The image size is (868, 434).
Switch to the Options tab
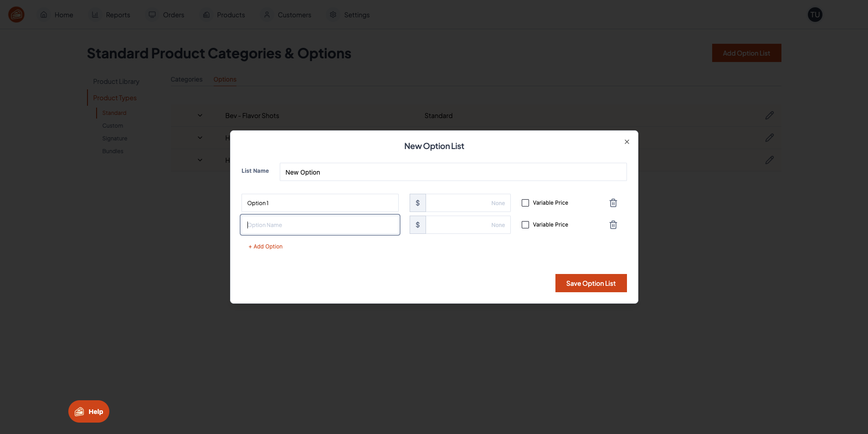coord(225,79)
